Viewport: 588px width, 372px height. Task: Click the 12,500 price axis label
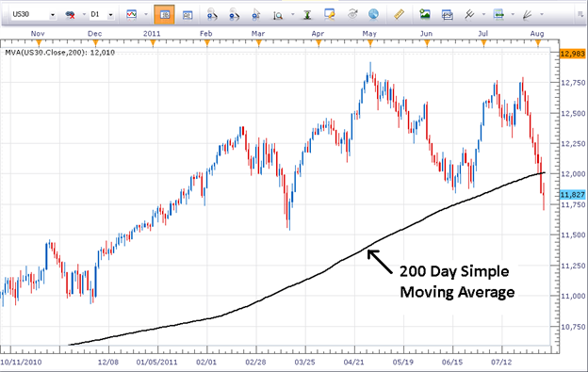[x=573, y=113]
